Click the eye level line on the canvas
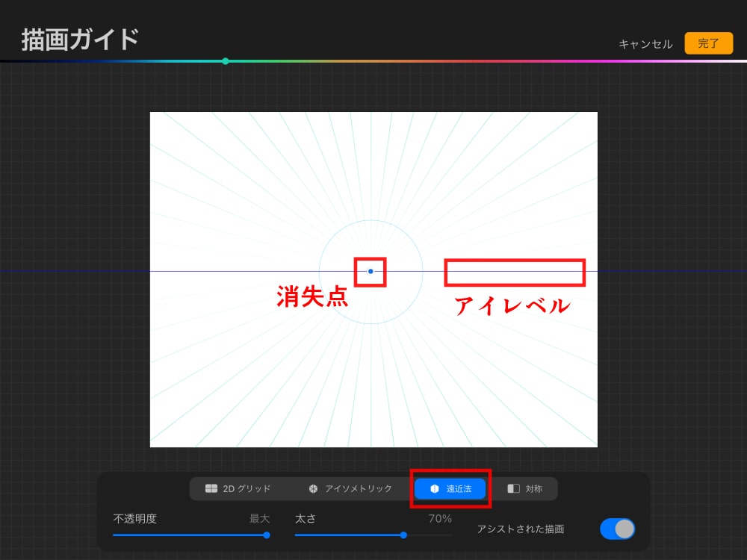The height and width of the screenshot is (560, 747). click(x=515, y=271)
